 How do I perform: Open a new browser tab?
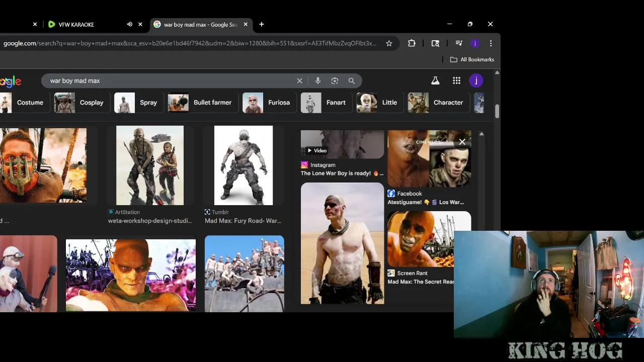(x=261, y=24)
